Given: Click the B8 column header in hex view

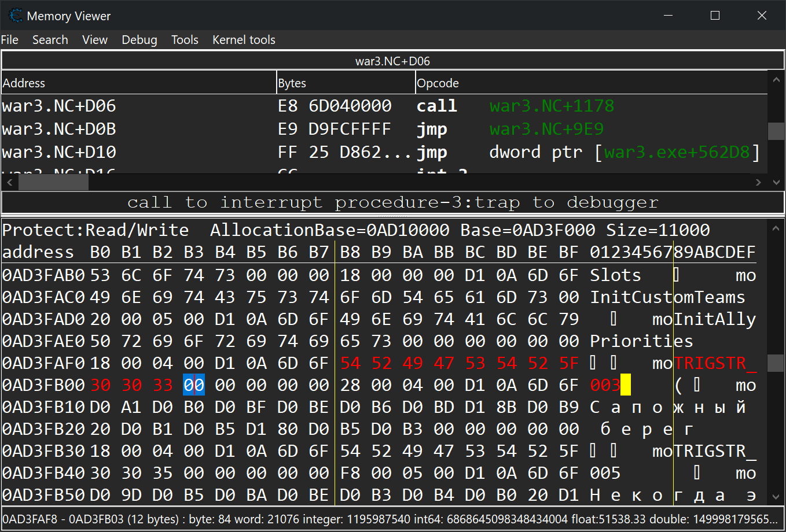Looking at the screenshot, I should point(350,252).
